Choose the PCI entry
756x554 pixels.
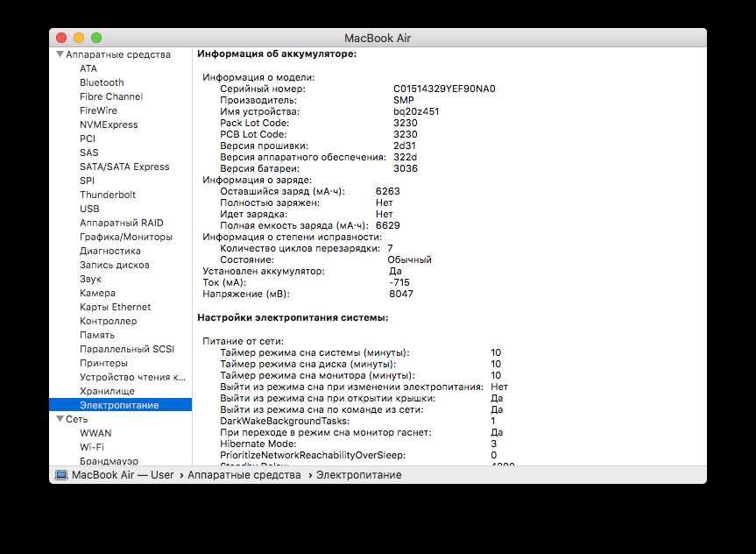pyautogui.click(x=88, y=138)
